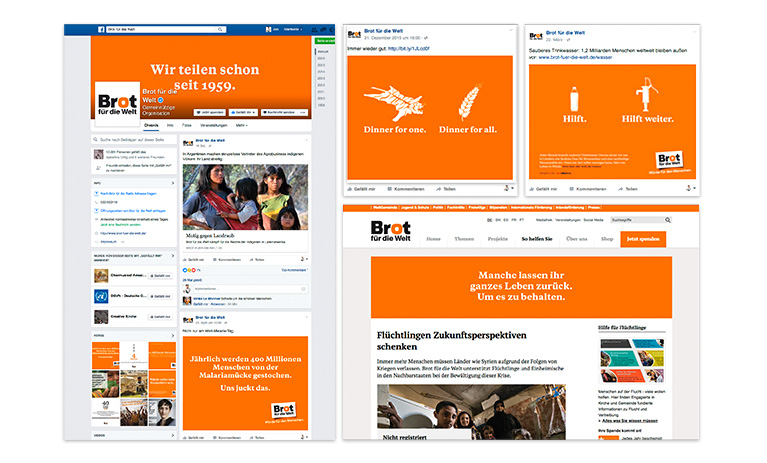Click Nachricht senden button on Facebook cover
The height and width of the screenshot is (463, 767).
pyautogui.click(x=279, y=112)
